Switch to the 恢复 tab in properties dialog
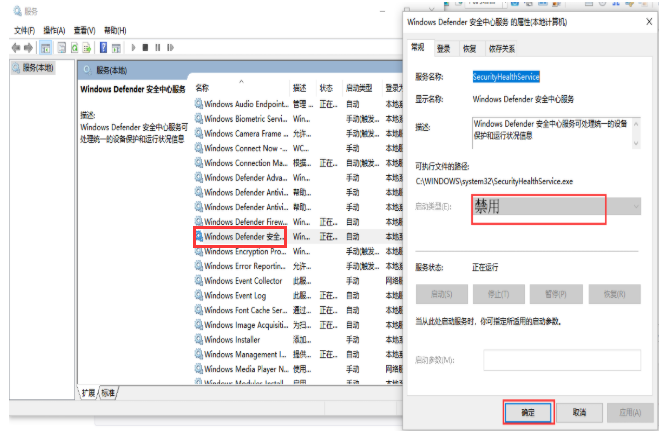The width and height of the screenshot is (660, 431). [x=470, y=49]
